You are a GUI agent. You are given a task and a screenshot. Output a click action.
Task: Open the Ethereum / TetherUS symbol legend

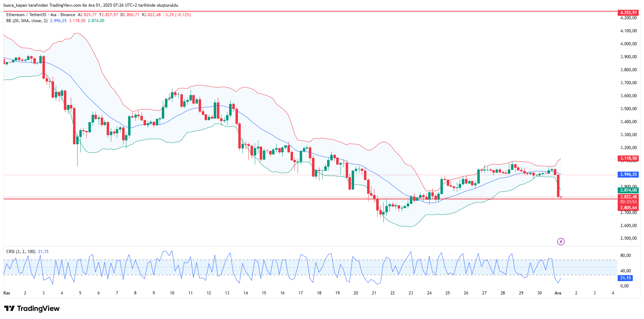point(26,15)
